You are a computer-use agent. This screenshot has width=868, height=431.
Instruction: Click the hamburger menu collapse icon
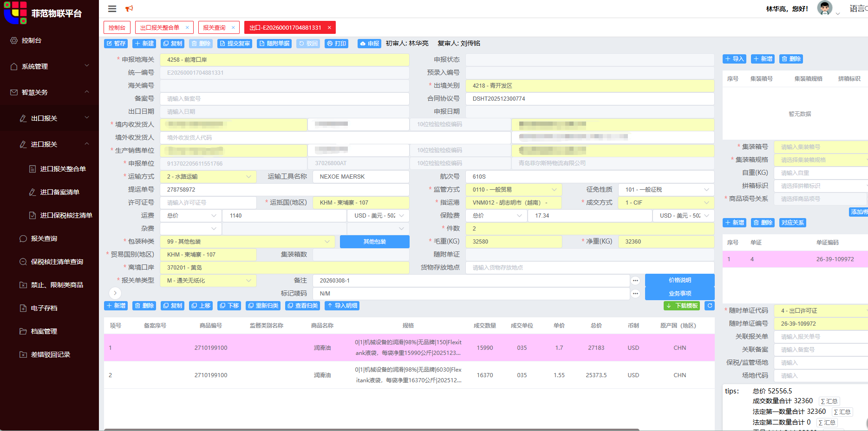point(112,9)
